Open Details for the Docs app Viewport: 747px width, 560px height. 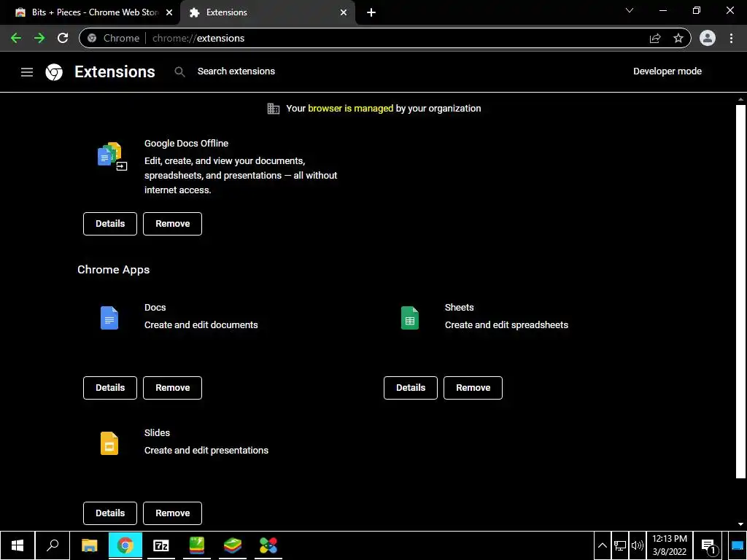pyautogui.click(x=110, y=388)
